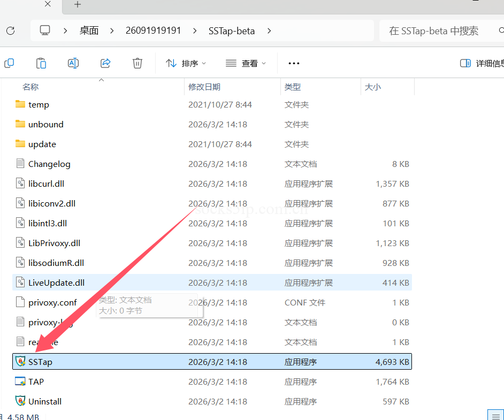Viewport: 504px width, 420px height.
Task: Click the 1,357 KB size cell
Action: tap(392, 184)
